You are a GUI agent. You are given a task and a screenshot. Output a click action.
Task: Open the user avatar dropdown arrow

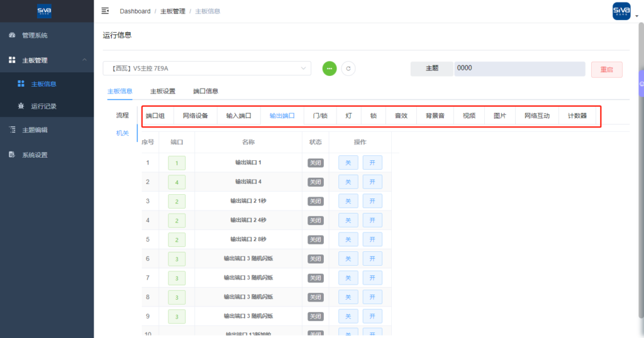tap(636, 17)
